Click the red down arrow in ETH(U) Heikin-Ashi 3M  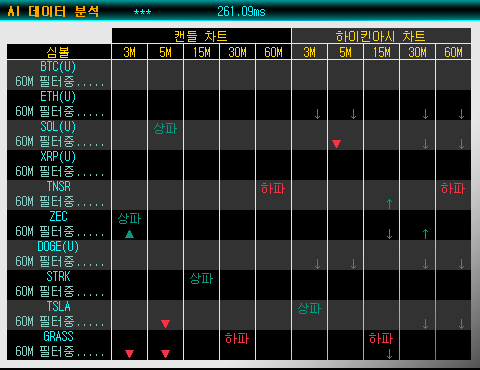point(317,114)
